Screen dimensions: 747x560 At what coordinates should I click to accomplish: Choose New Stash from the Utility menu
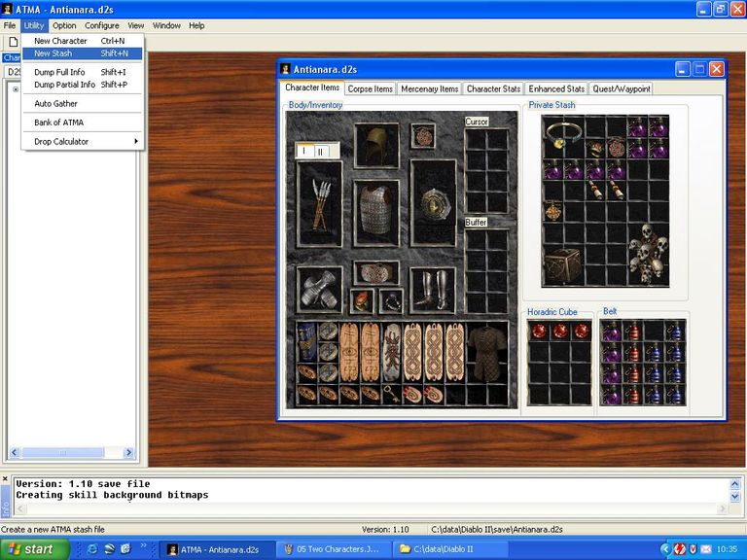(83, 53)
